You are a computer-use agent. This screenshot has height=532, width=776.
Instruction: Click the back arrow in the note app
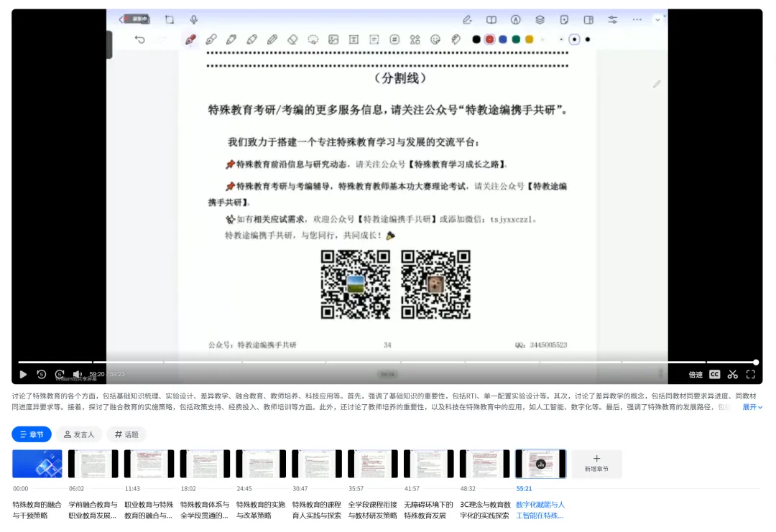[121, 19]
